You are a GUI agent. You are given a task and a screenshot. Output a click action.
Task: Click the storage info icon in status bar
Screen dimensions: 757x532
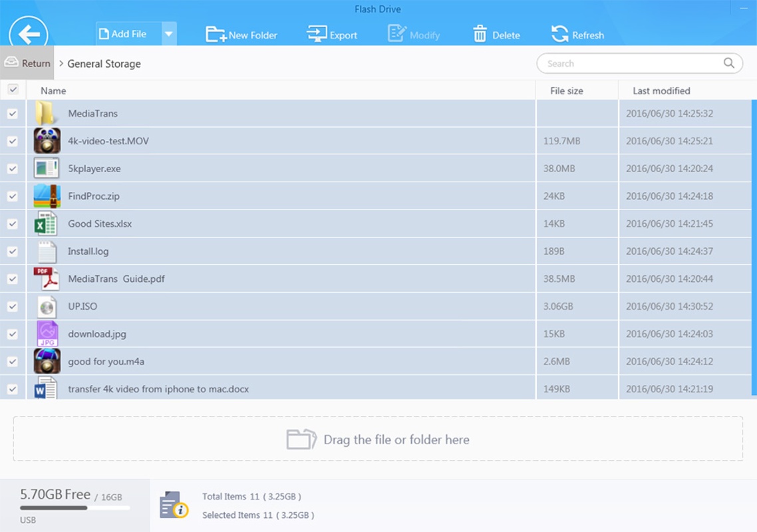pos(174,505)
